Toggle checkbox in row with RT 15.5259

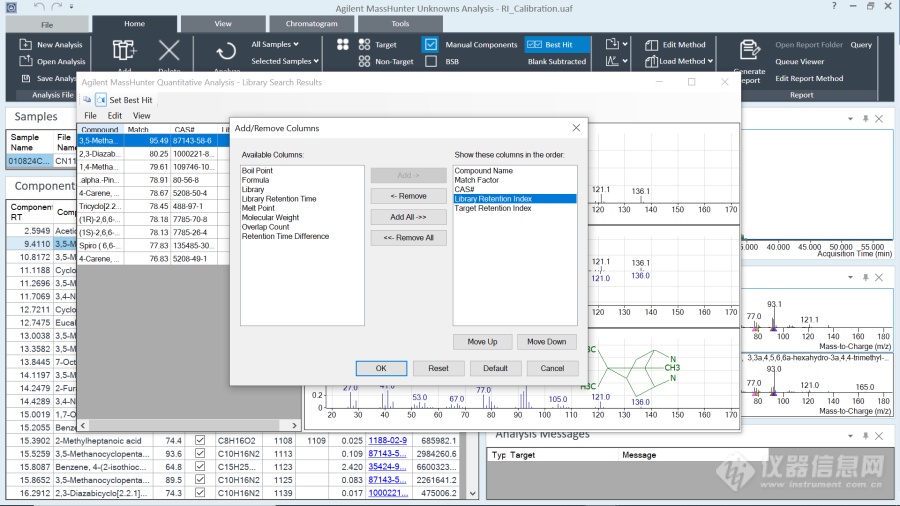point(200,453)
